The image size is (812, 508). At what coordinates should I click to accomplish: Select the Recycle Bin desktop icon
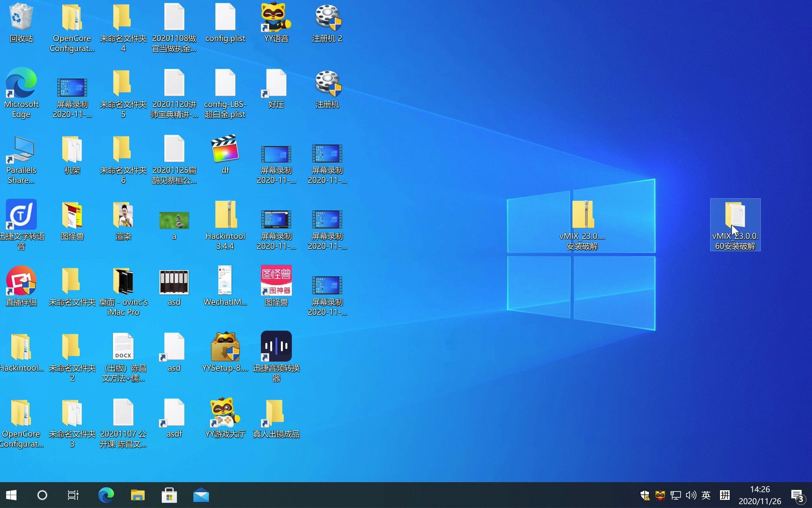(x=21, y=17)
